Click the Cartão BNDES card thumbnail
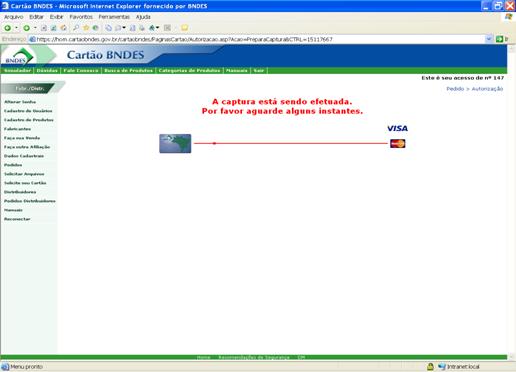The width and height of the screenshot is (516, 372). pos(175,144)
